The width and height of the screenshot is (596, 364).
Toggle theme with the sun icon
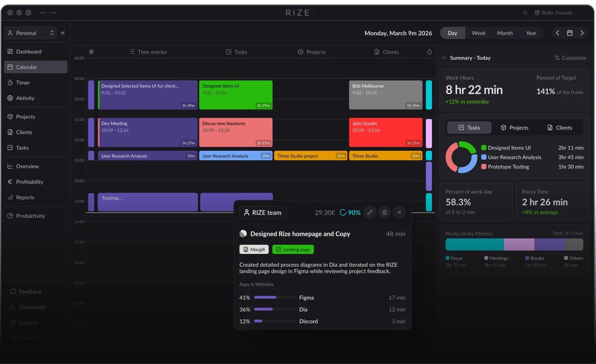pyautogui.click(x=525, y=13)
